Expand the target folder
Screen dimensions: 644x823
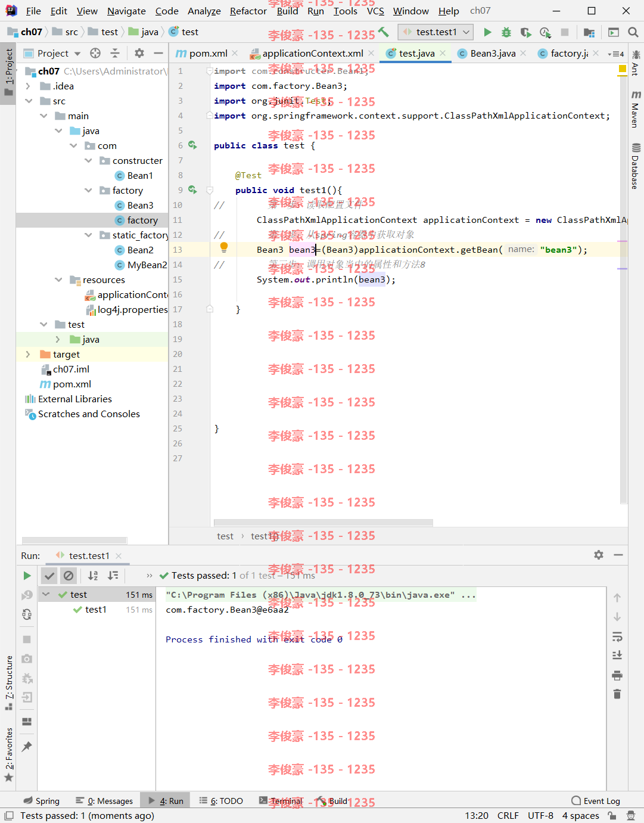(28, 354)
